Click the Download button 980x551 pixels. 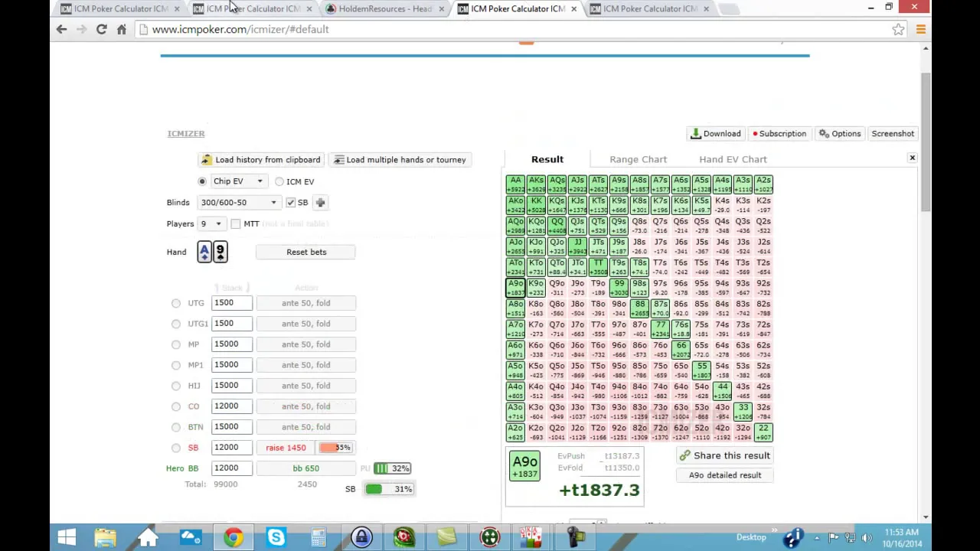pyautogui.click(x=716, y=133)
